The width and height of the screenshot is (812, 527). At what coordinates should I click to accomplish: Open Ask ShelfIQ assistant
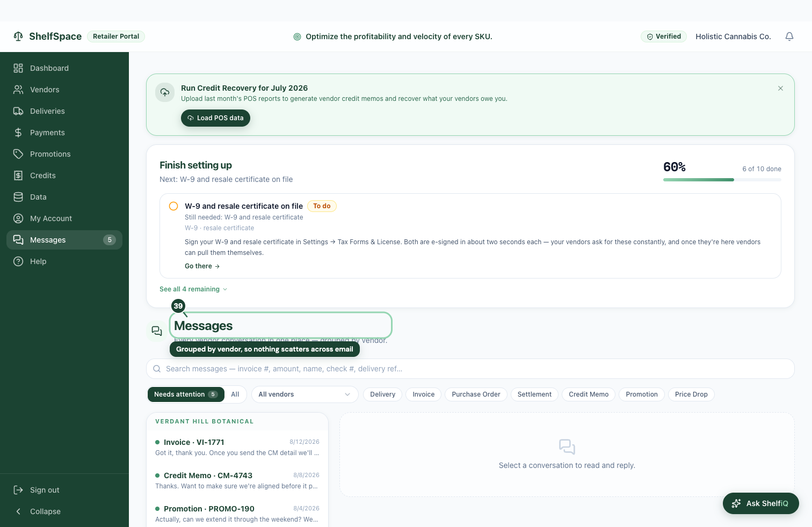pyautogui.click(x=761, y=503)
